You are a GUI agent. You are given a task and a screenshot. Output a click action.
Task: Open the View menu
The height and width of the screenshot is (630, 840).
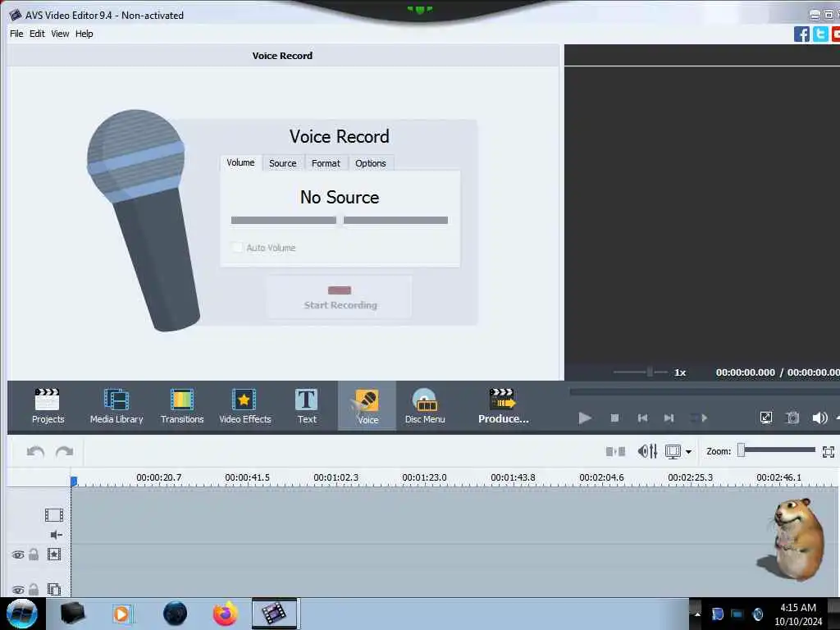[60, 33]
